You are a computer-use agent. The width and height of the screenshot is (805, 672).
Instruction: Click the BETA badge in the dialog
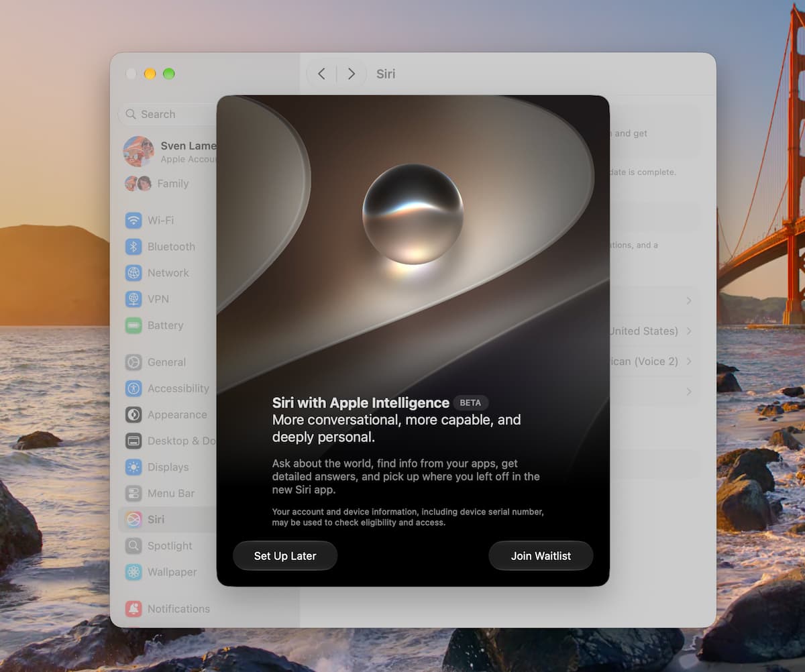tap(470, 403)
